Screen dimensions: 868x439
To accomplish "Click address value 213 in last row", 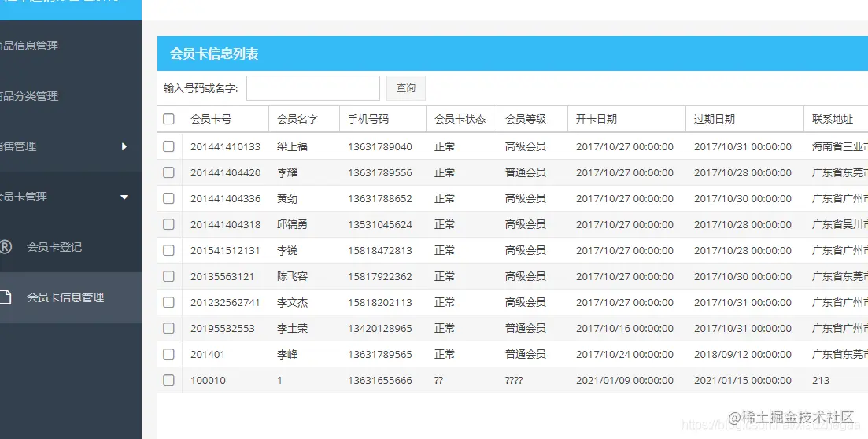I will click(x=821, y=381).
